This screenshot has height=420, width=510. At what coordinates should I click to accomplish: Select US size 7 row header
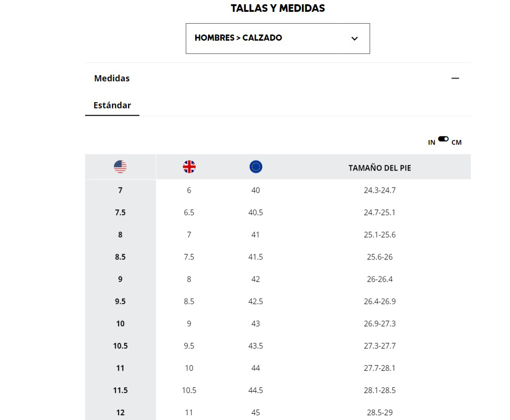point(121,190)
